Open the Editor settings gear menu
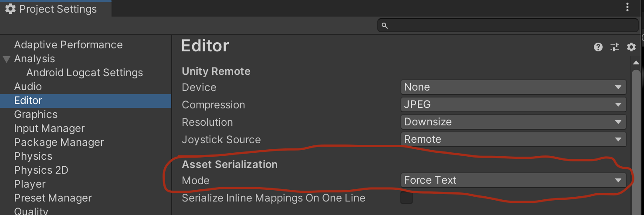Viewport: 644px width, 215px height. pos(631,47)
